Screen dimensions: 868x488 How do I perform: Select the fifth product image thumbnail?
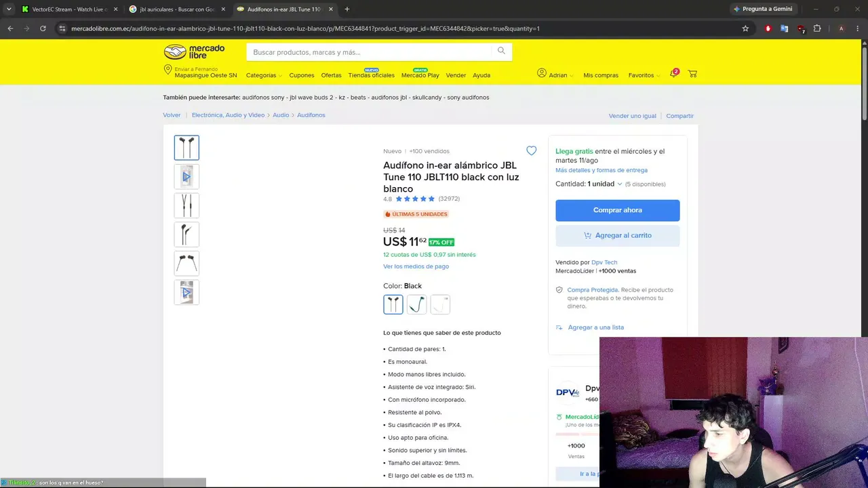(186, 263)
